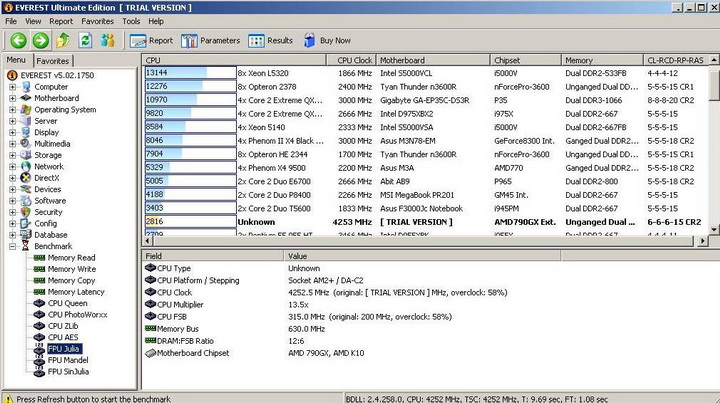This screenshot has width=720, height=403.
Task: Open the Parameters toolbar button
Action: click(210, 41)
